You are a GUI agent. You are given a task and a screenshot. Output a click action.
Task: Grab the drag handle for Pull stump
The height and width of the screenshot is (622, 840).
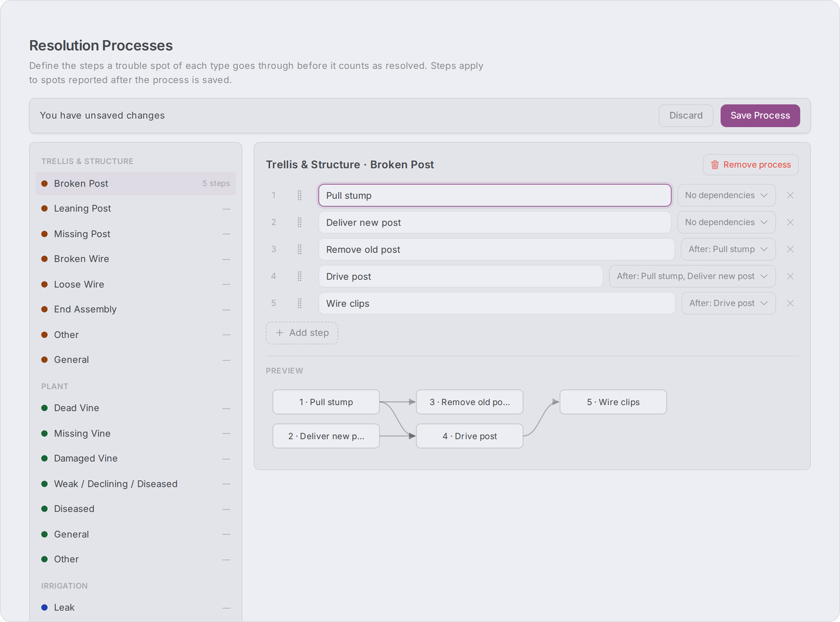(x=299, y=195)
